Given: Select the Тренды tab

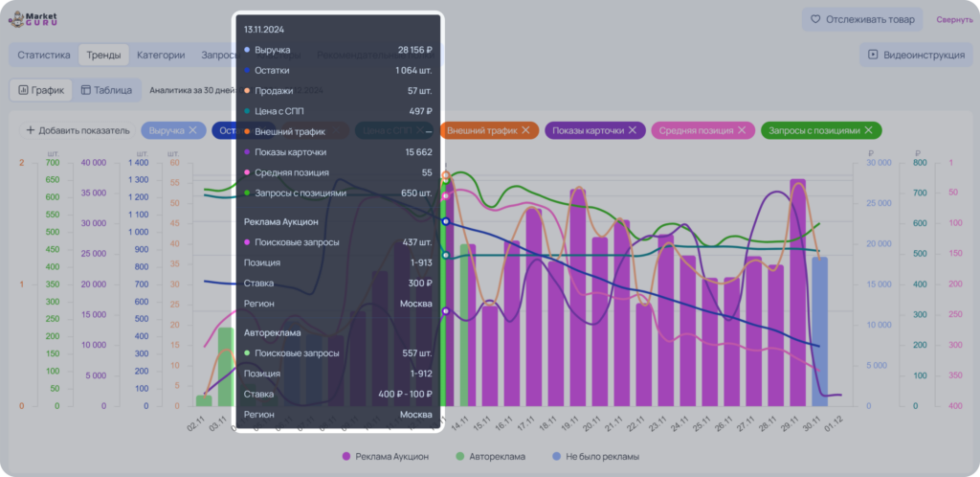Looking at the screenshot, I should point(103,55).
